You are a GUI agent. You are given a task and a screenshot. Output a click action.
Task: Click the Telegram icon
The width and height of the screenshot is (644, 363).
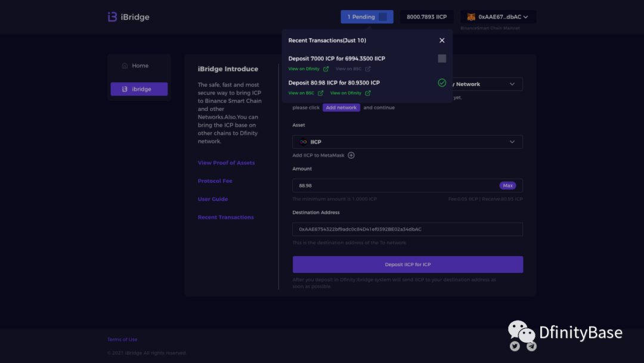click(531, 346)
